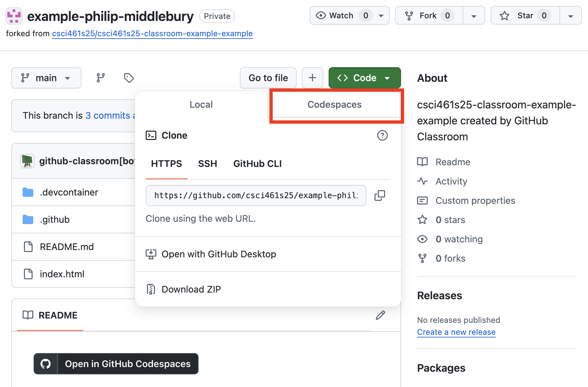The width and height of the screenshot is (588, 387).
Task: Open the Custom properties link
Action: [x=475, y=200]
